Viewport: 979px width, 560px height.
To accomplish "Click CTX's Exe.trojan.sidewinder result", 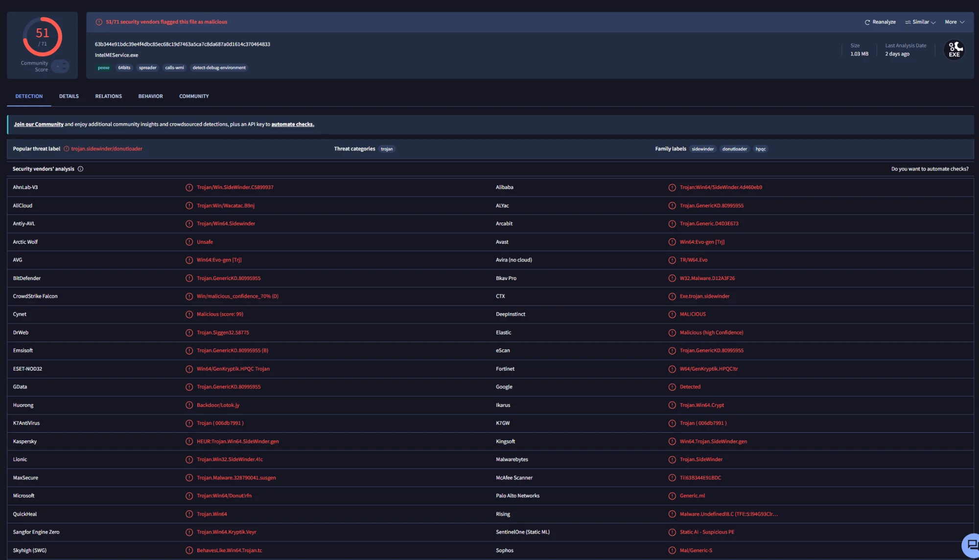I will [x=704, y=296].
